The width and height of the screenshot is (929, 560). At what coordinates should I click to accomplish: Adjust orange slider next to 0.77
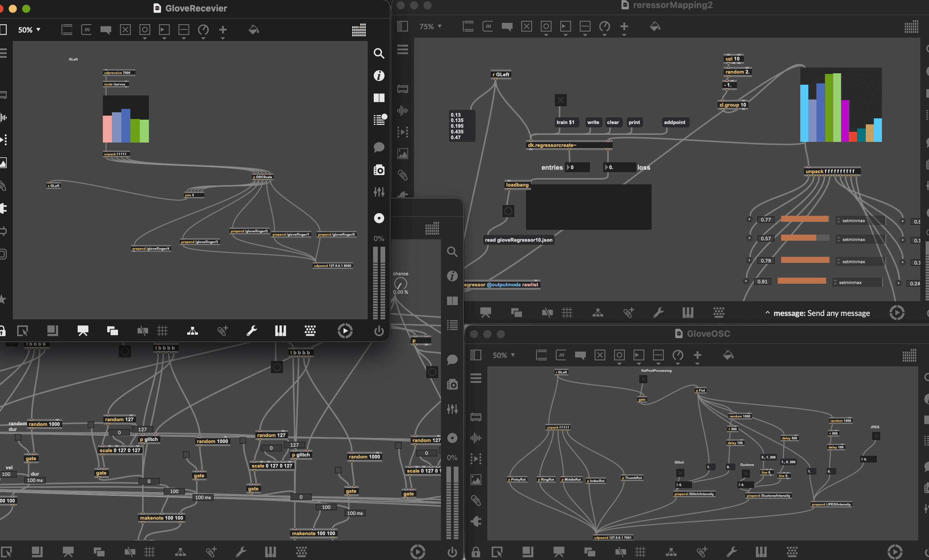(x=805, y=219)
